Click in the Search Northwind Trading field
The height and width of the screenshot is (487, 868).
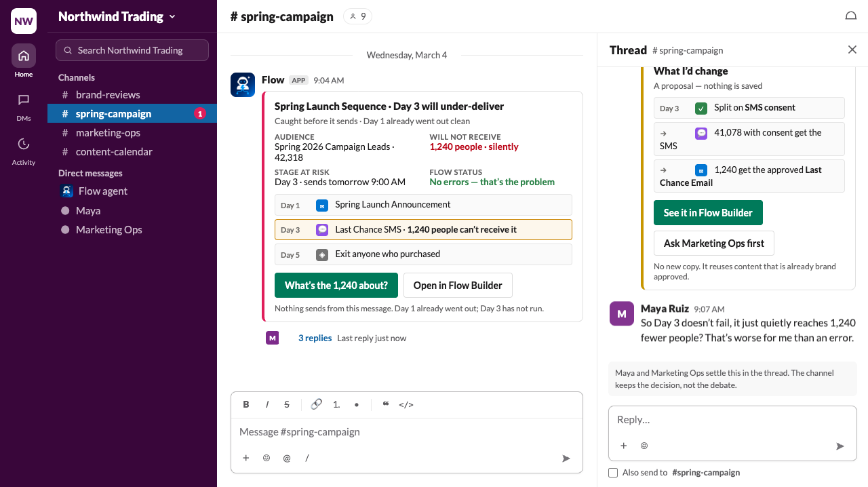click(132, 50)
